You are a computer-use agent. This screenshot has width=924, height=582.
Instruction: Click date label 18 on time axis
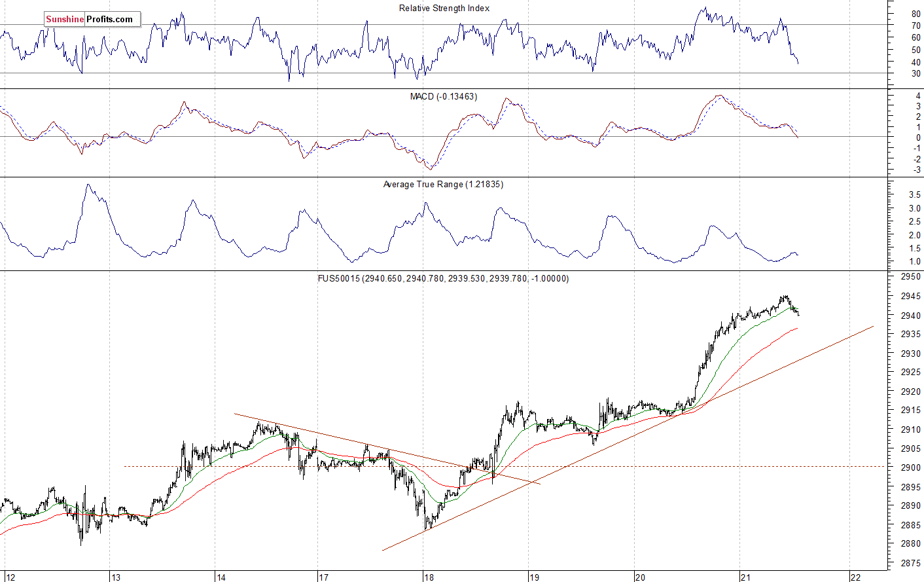pos(429,577)
